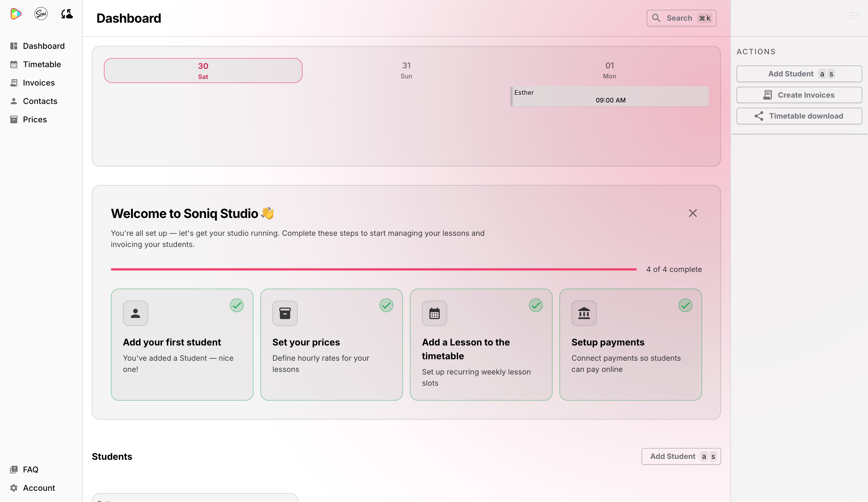Click the Contacts person icon in sidebar
This screenshot has width=868, height=502.
pos(14,101)
